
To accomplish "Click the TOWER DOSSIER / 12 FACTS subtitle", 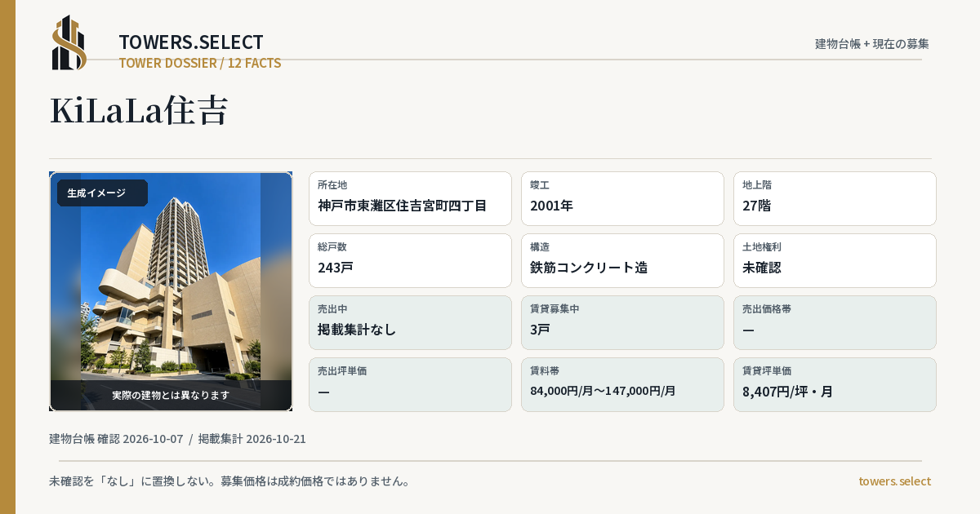I will pos(200,63).
